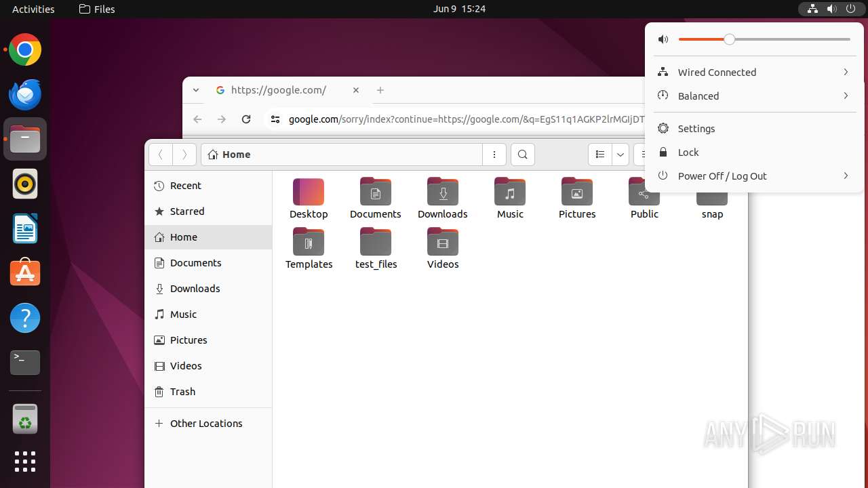Open the Downloads folder in file grid
The image size is (868, 488).
point(443,199)
